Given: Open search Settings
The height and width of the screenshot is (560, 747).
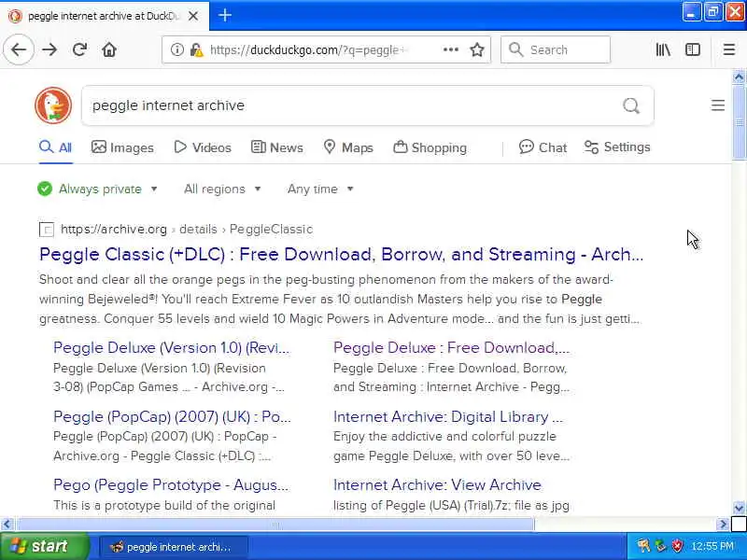Looking at the screenshot, I should tap(617, 147).
